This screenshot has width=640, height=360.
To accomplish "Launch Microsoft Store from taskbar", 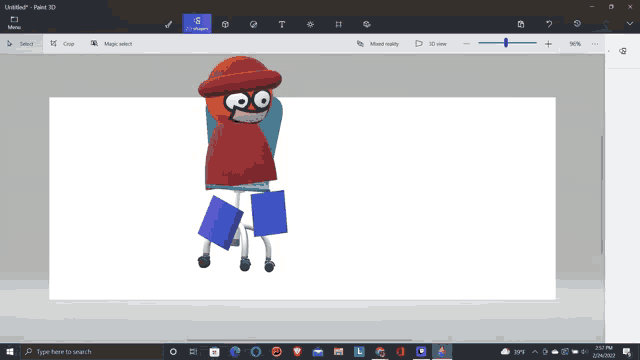I will [214, 351].
